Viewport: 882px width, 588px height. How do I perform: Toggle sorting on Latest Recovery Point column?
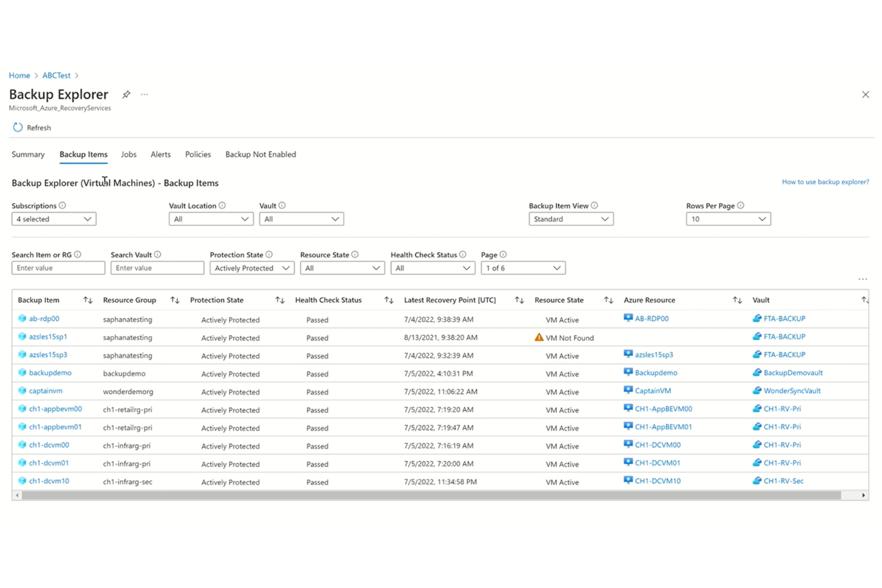pyautogui.click(x=518, y=300)
